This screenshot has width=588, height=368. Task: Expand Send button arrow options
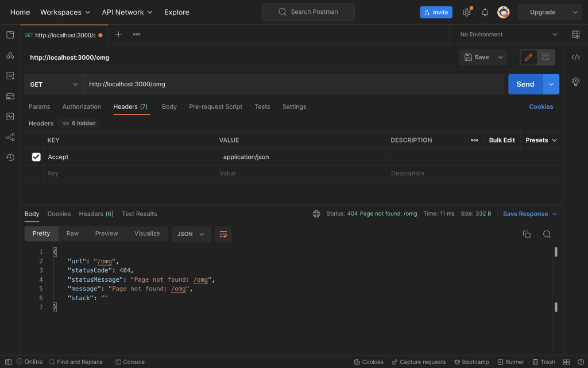551,84
